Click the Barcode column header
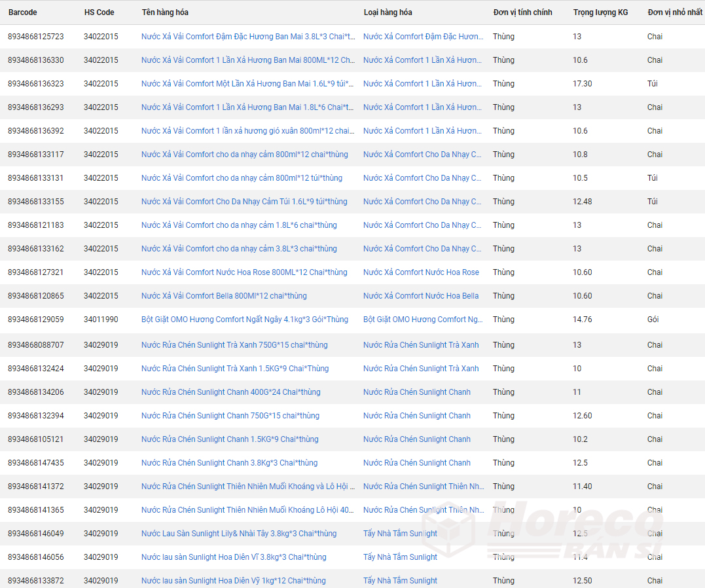The image size is (705, 588). (22, 12)
